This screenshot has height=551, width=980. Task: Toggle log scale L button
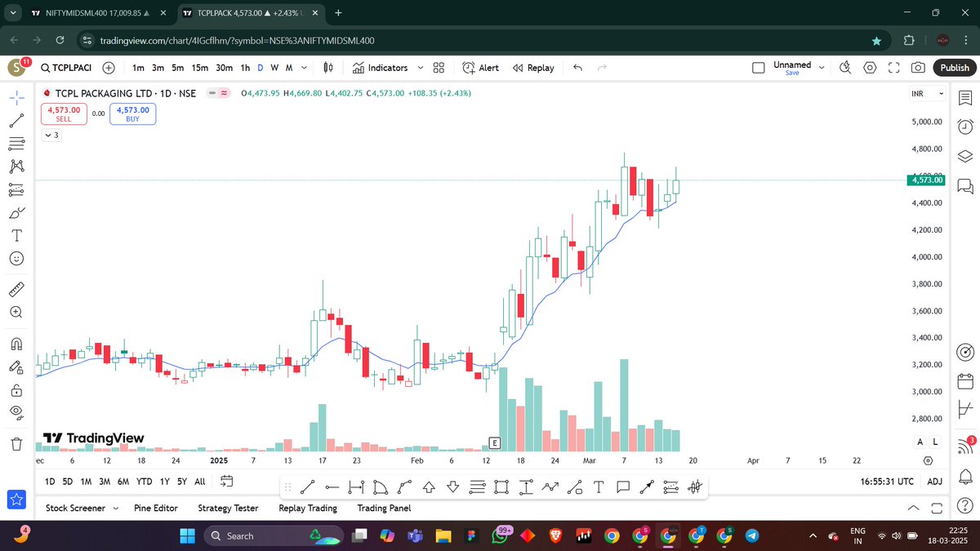pos(936,442)
